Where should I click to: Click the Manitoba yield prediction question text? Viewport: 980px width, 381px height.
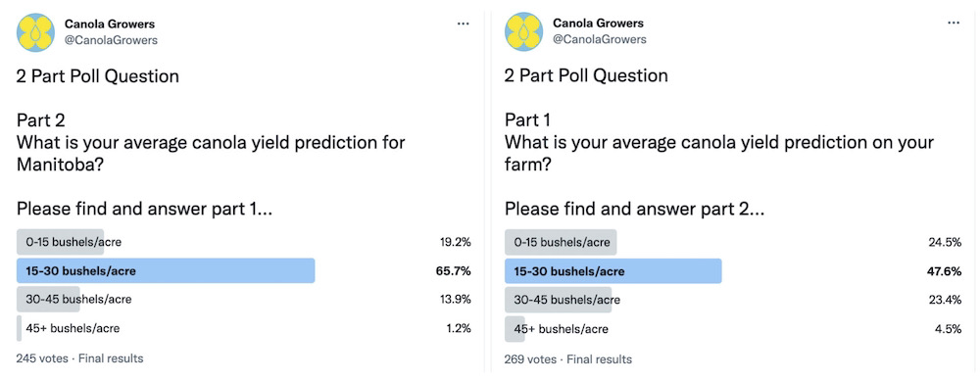pyautogui.click(x=212, y=153)
